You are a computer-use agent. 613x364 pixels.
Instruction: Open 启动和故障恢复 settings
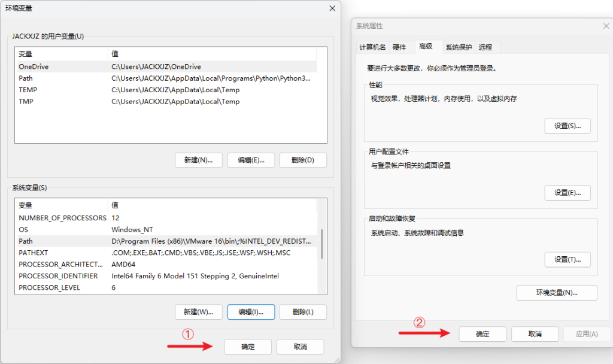pyautogui.click(x=567, y=259)
